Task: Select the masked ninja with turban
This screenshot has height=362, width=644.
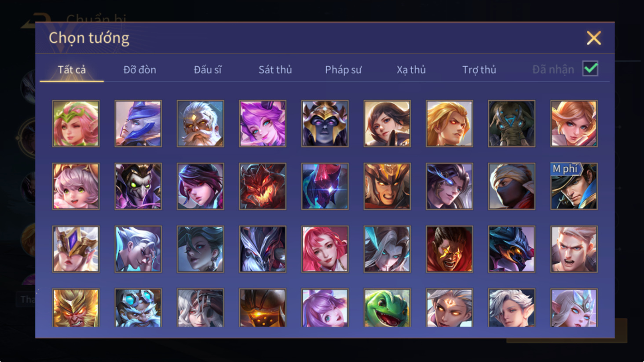Action: (512, 186)
